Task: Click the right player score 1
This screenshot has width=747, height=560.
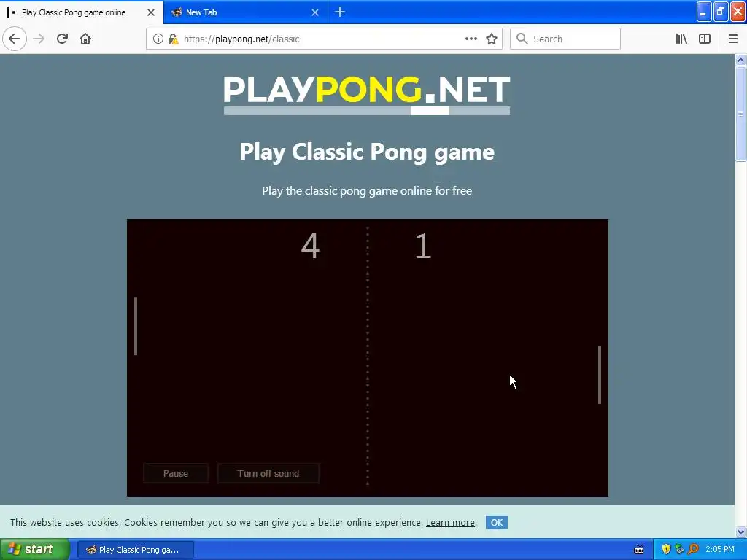Action: coord(423,246)
